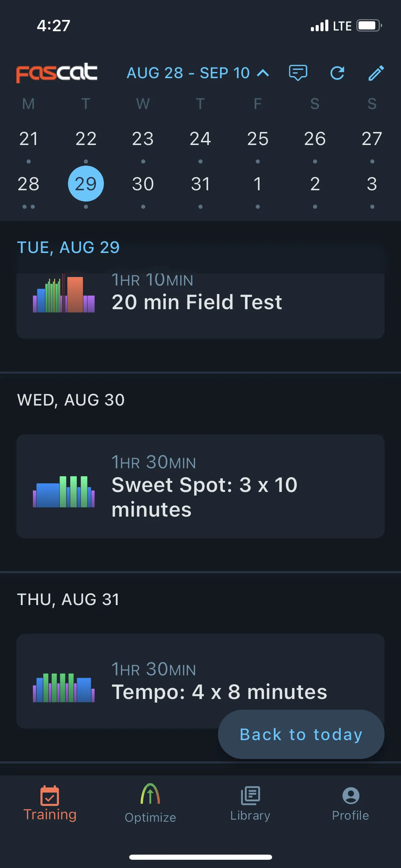
Task: Tap the Back to today button
Action: point(301,734)
